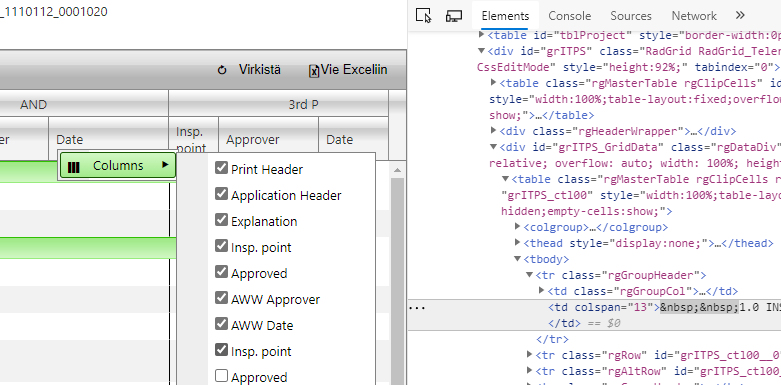Click the Insp. point column header

pos(193,139)
